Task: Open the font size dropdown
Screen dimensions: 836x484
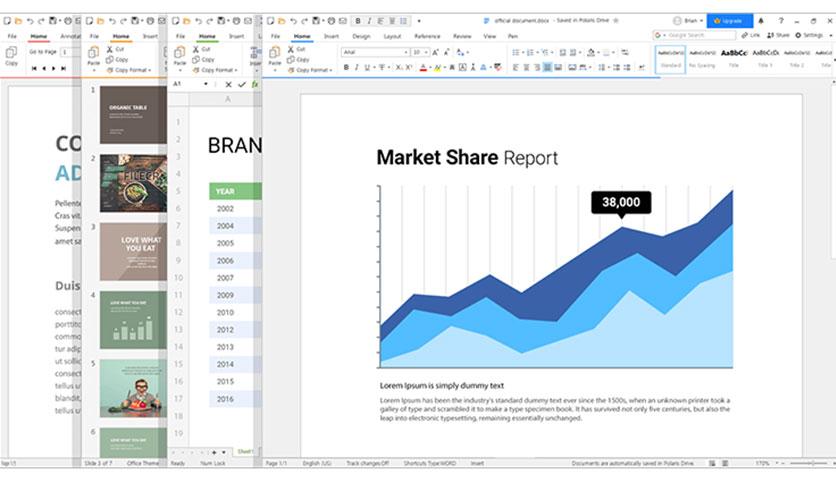Action: [x=426, y=52]
